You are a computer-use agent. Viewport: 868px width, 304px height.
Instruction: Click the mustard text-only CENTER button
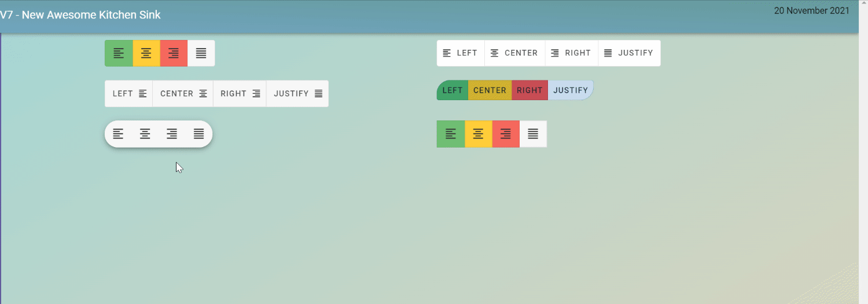coord(490,90)
